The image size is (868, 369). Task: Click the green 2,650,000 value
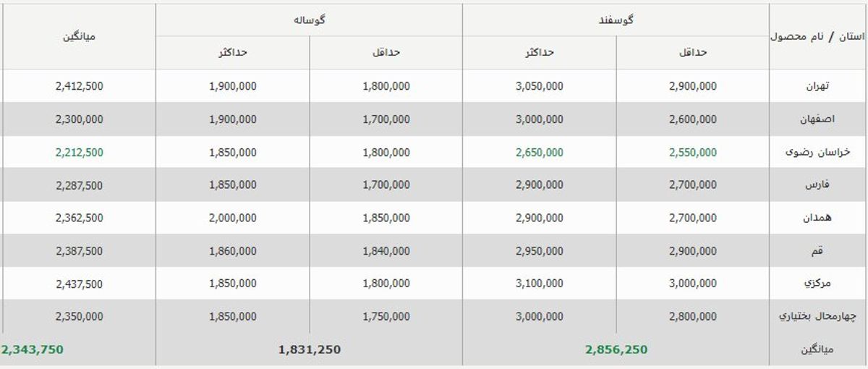[540, 153]
